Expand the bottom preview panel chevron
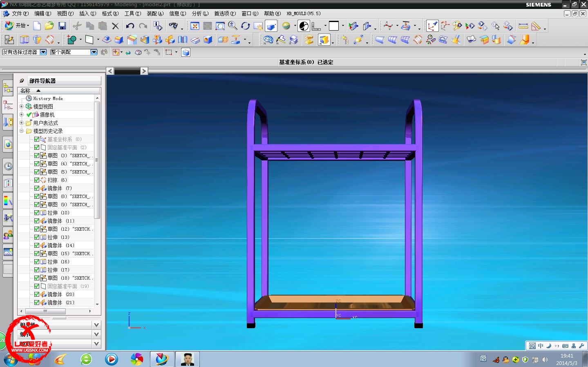Screen dimensions: 588x367 (96, 344)
